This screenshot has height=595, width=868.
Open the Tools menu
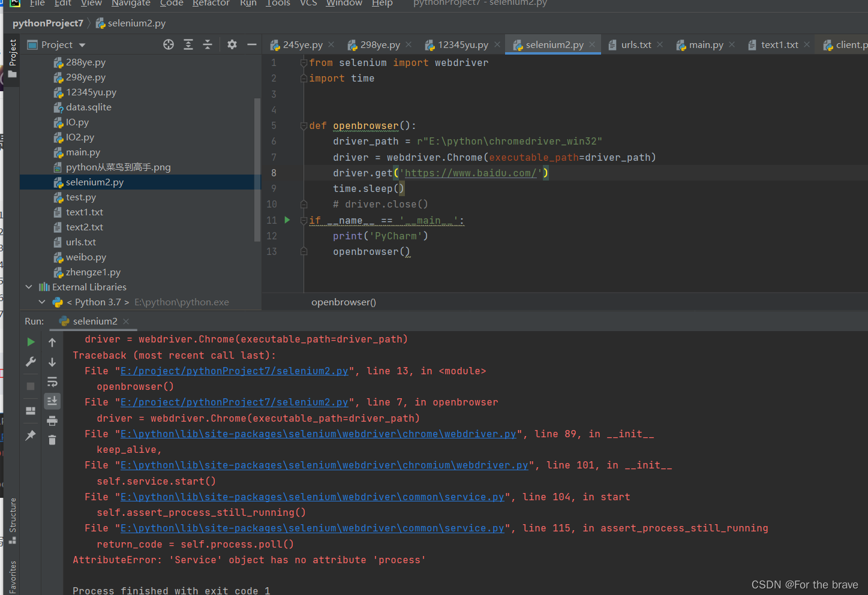278,3
